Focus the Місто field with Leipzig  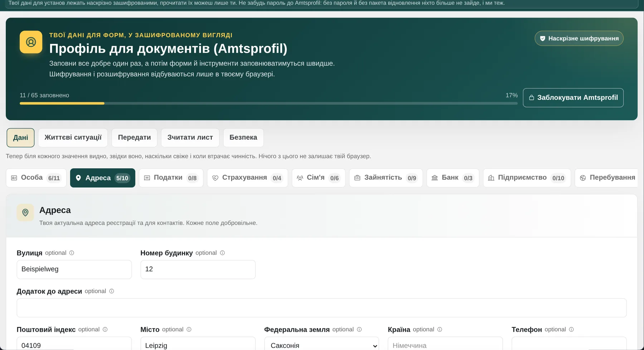(198, 344)
